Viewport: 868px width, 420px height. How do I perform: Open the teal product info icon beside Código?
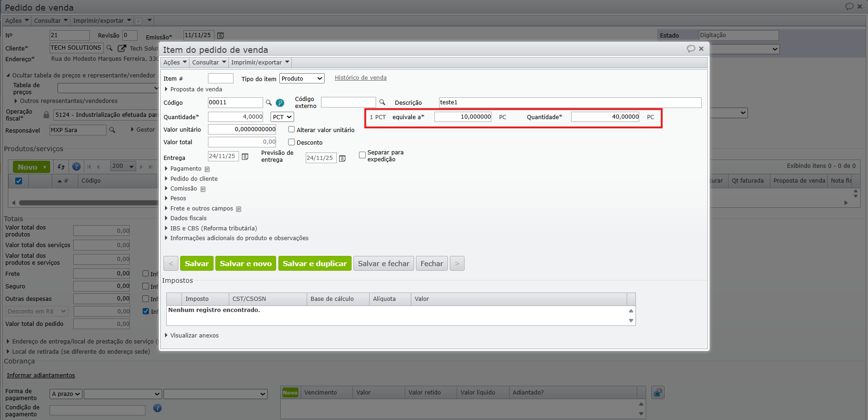click(280, 103)
